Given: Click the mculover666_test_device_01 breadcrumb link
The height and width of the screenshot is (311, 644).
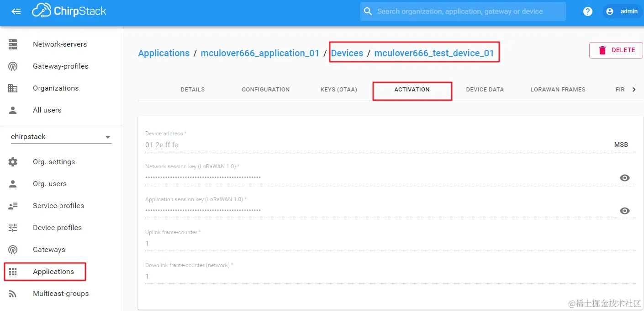Looking at the screenshot, I should (x=434, y=53).
